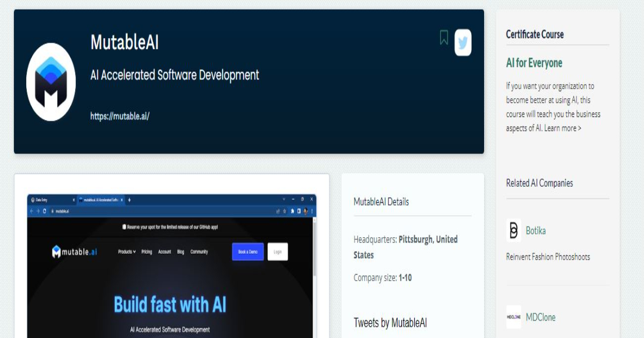Select the 'mutable.ai AI Accelerated' browser tab

point(101,200)
